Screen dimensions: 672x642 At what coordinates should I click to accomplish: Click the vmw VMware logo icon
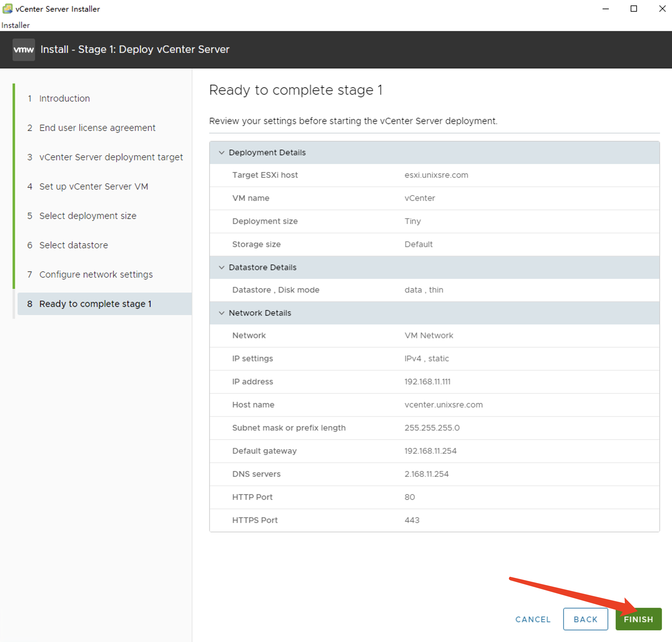tap(22, 50)
